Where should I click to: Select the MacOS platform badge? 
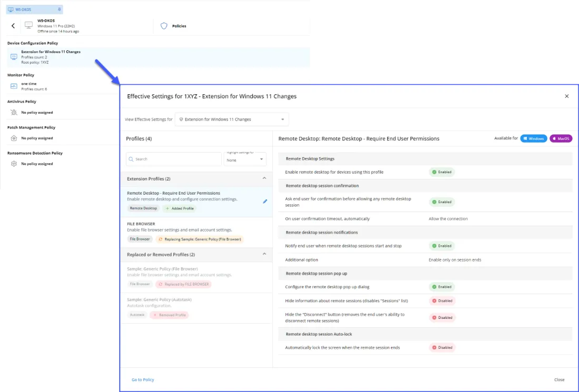[561, 138]
